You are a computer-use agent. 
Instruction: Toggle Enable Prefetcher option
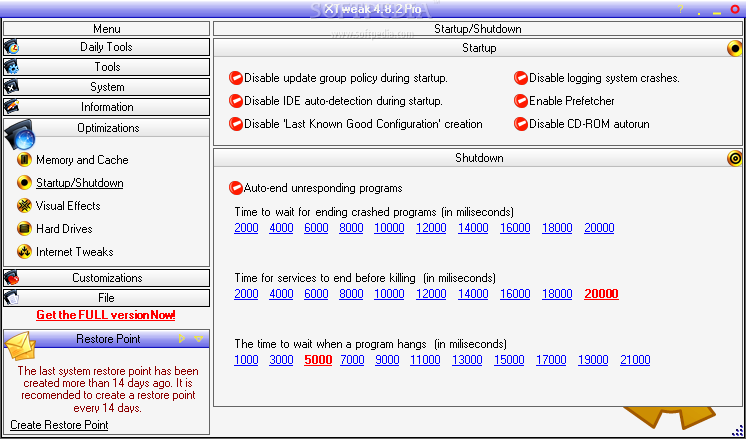(521, 101)
